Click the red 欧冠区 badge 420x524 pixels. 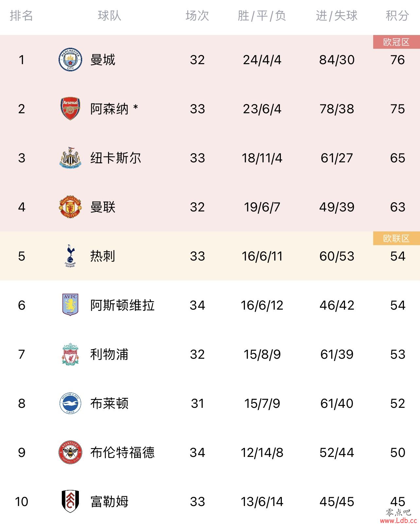pyautogui.click(x=396, y=42)
